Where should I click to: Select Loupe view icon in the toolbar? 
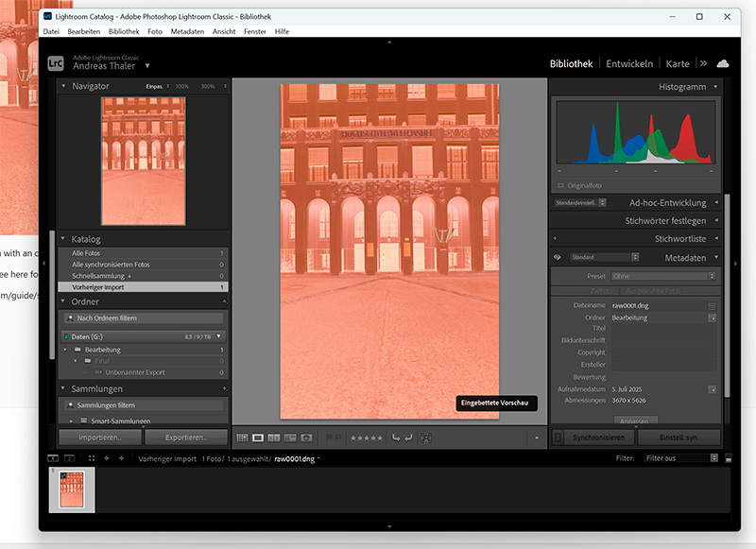coord(258,437)
